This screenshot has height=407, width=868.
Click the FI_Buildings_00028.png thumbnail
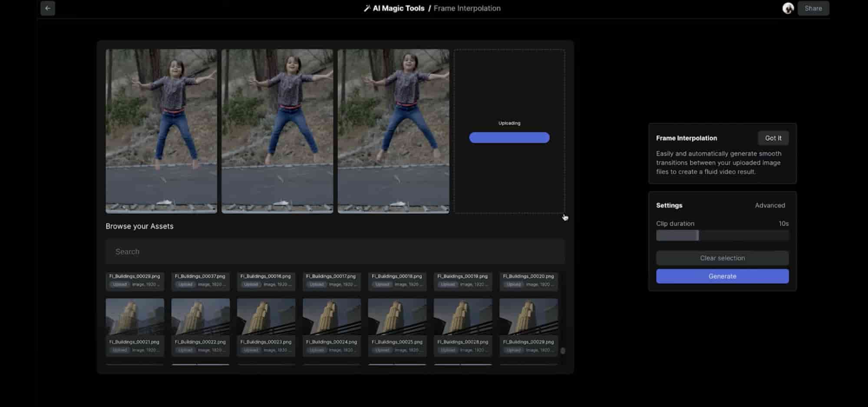[463, 317]
